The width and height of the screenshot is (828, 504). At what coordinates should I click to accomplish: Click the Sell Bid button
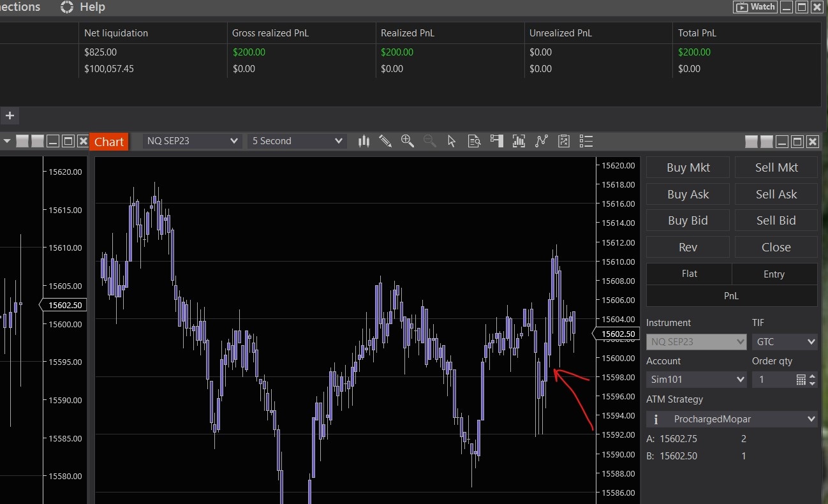pyautogui.click(x=776, y=221)
